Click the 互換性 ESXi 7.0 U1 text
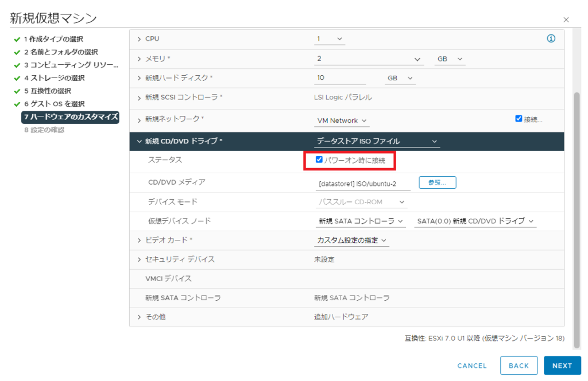The height and width of the screenshot is (381, 588). (485, 339)
